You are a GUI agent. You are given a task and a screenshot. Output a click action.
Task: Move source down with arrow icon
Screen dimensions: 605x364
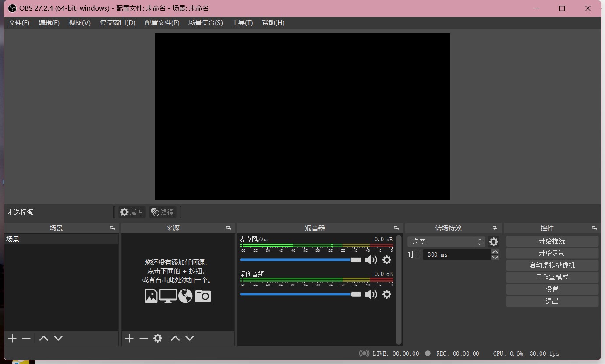coord(190,338)
